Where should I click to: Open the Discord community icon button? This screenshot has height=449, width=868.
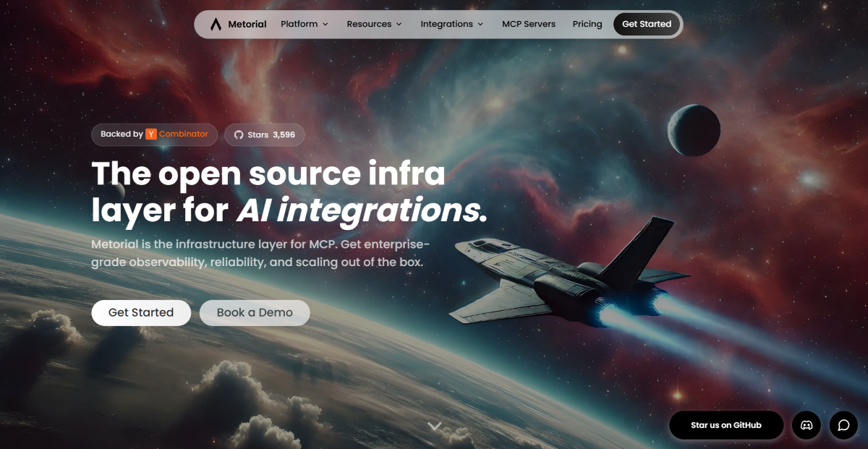(x=807, y=425)
